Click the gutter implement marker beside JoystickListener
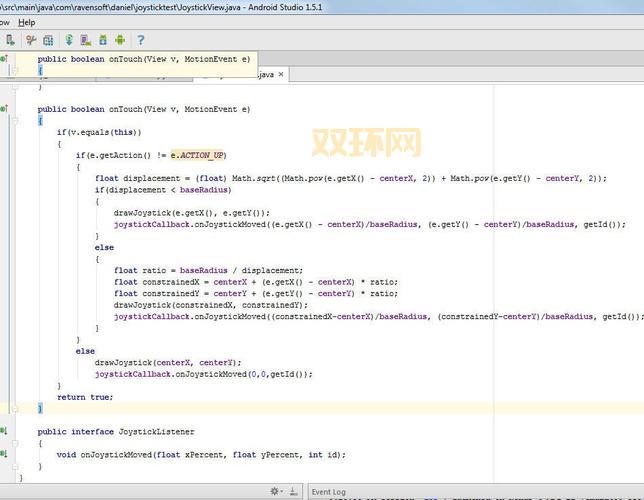Viewport: 644px width, 500px height. pos(4,431)
